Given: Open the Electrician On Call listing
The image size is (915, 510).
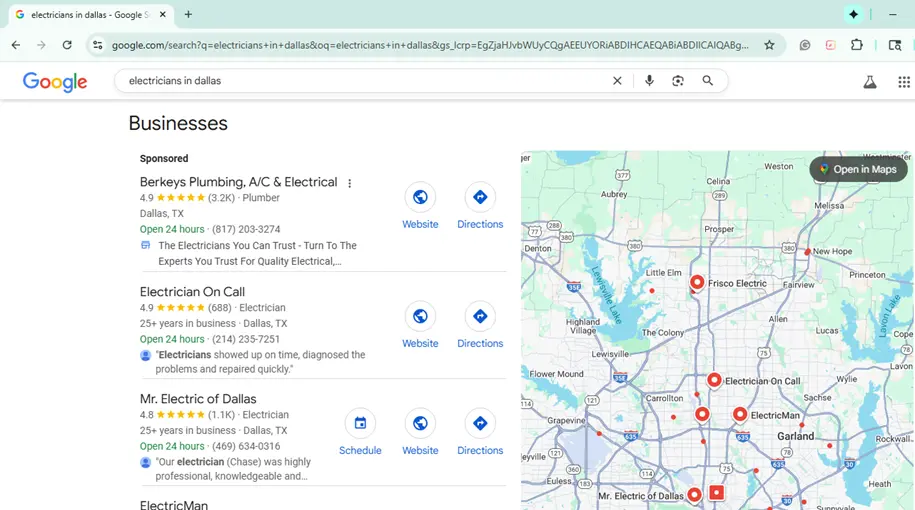Looking at the screenshot, I should click(192, 292).
